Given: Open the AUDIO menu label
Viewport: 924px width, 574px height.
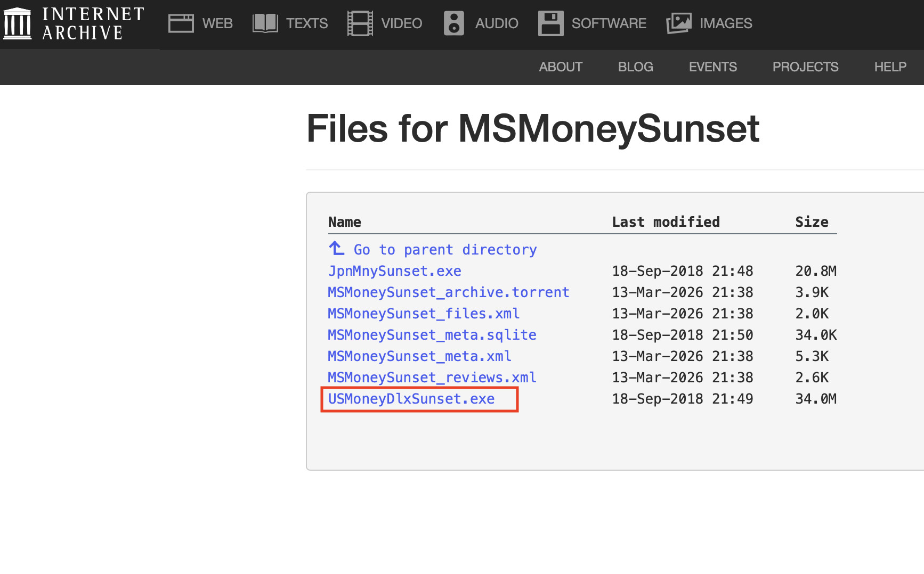Looking at the screenshot, I should tap(497, 23).
